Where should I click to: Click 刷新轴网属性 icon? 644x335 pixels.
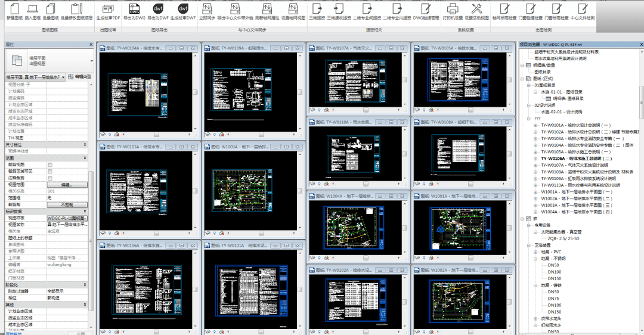[267, 11]
